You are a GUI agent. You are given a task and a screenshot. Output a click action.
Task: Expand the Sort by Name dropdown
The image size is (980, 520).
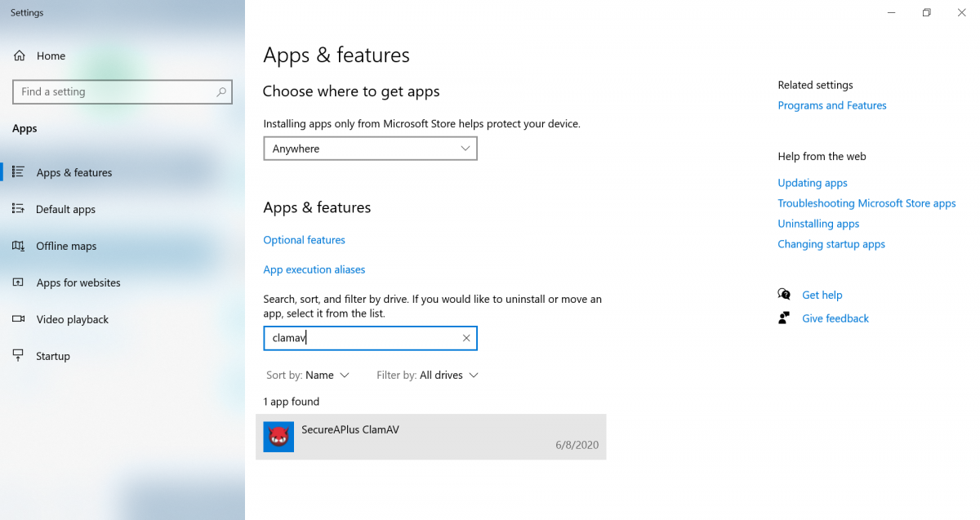coord(308,376)
